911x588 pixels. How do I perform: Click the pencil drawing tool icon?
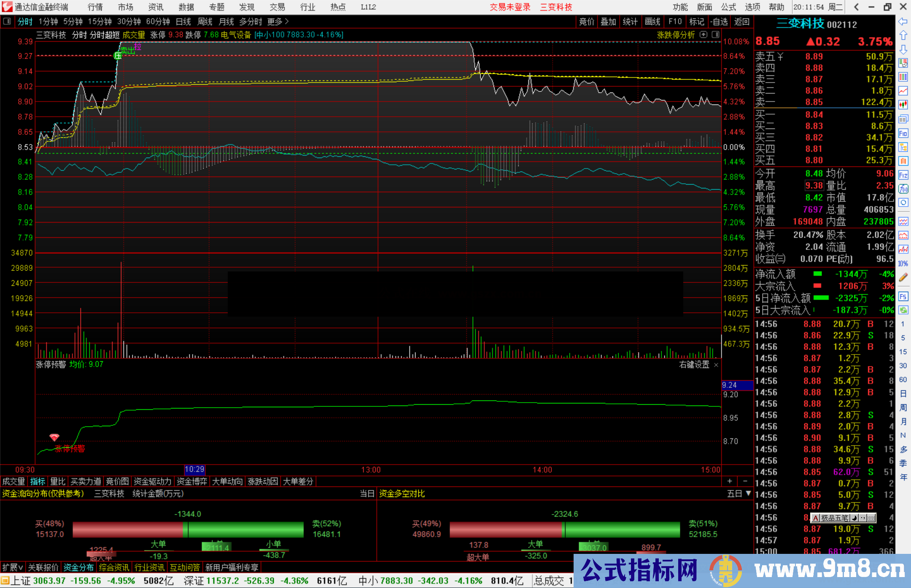tap(903, 277)
